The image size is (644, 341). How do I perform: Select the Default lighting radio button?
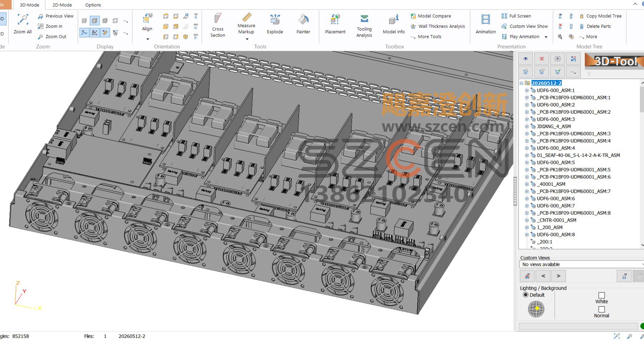coord(526,295)
